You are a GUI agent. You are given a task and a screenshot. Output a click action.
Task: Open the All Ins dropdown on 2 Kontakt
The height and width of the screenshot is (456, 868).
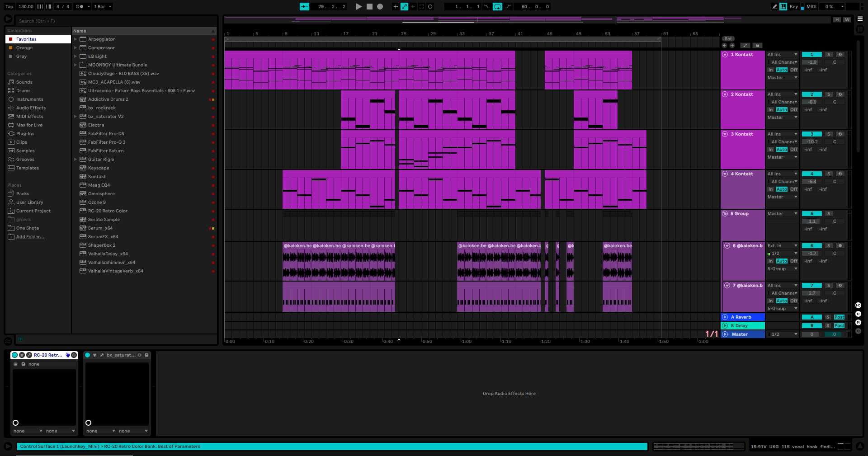tap(782, 94)
